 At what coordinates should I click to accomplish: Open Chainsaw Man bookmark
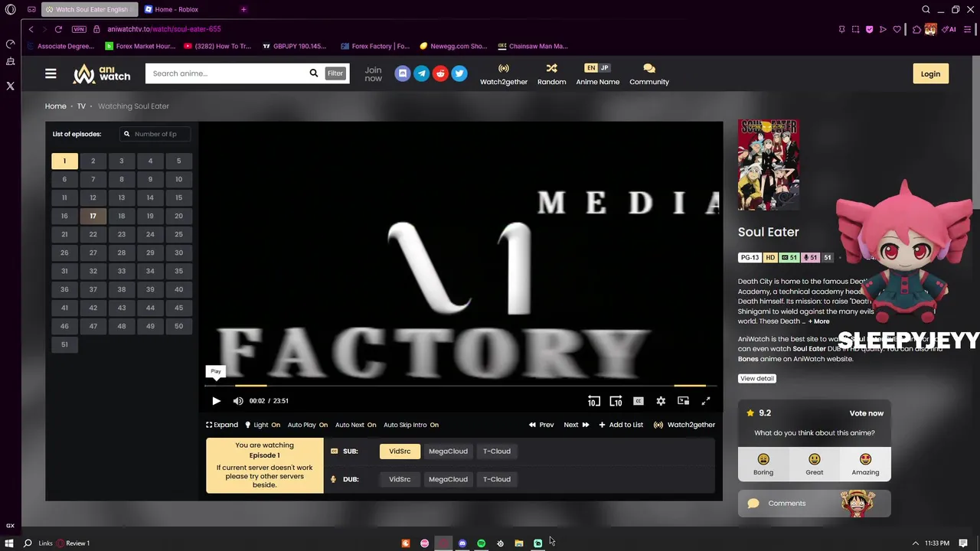[x=533, y=46]
